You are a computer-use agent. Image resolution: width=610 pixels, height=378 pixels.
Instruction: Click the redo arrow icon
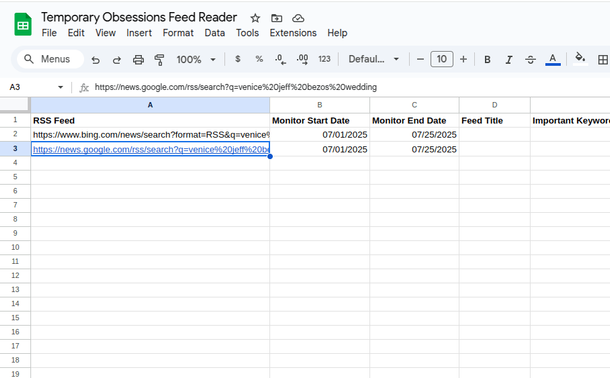pos(116,60)
